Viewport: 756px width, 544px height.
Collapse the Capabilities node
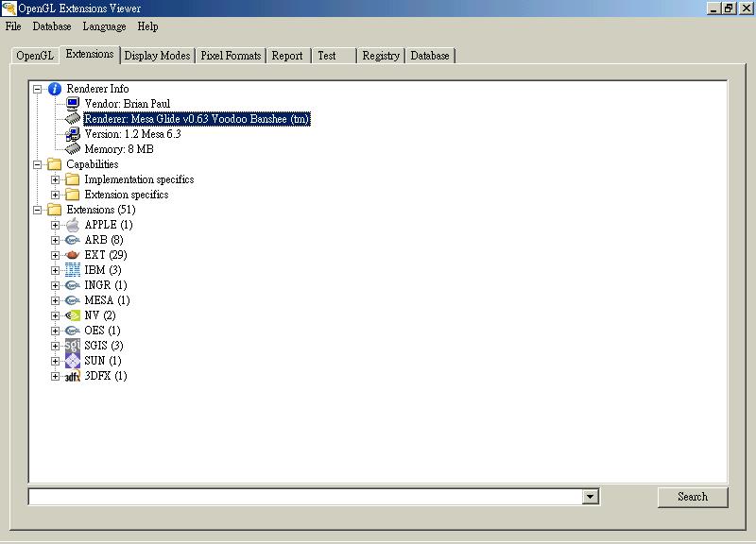pos(37,164)
